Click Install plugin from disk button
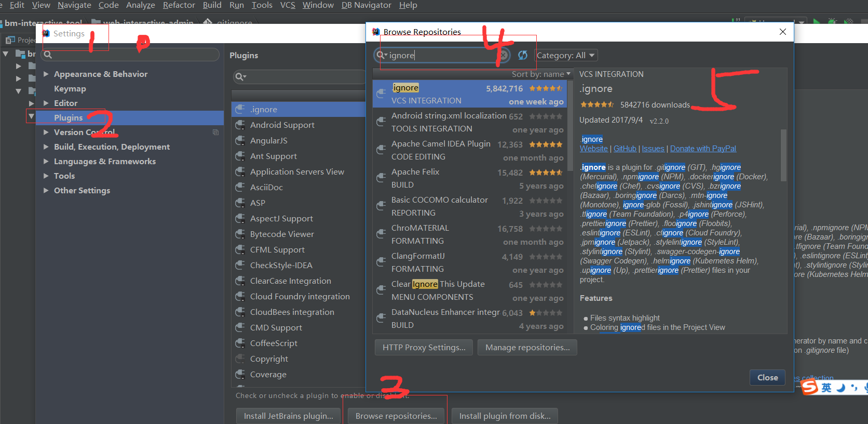868x424 pixels. (x=505, y=416)
